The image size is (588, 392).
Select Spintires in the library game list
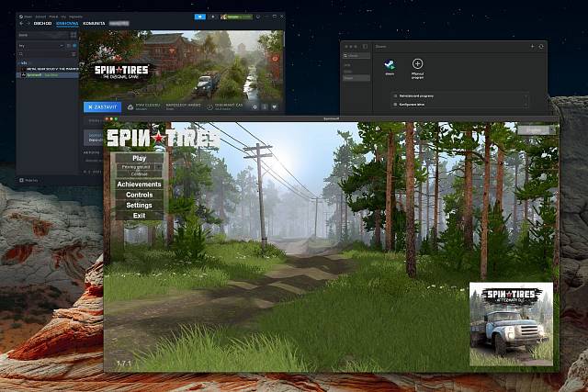33,75
